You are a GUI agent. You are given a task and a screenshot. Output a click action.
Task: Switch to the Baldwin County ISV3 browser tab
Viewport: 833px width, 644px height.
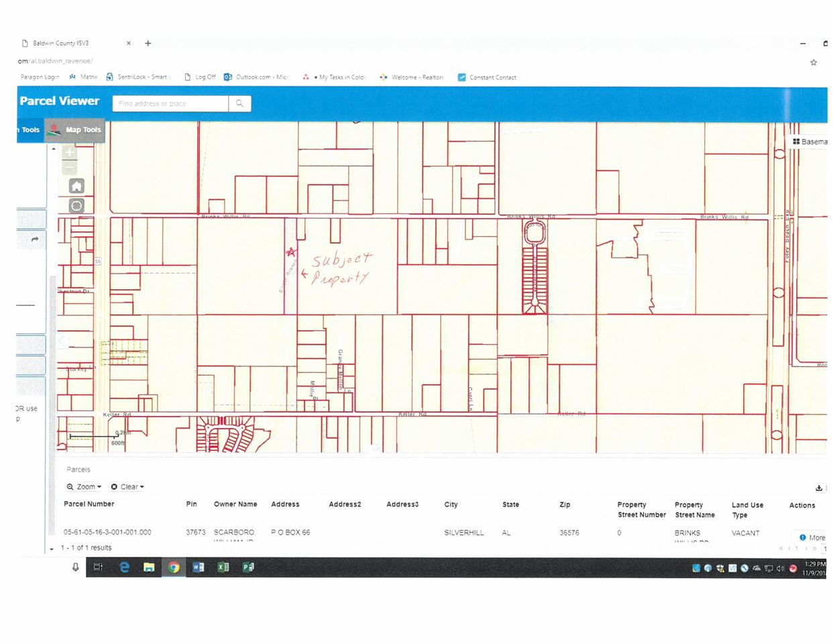(x=75, y=43)
